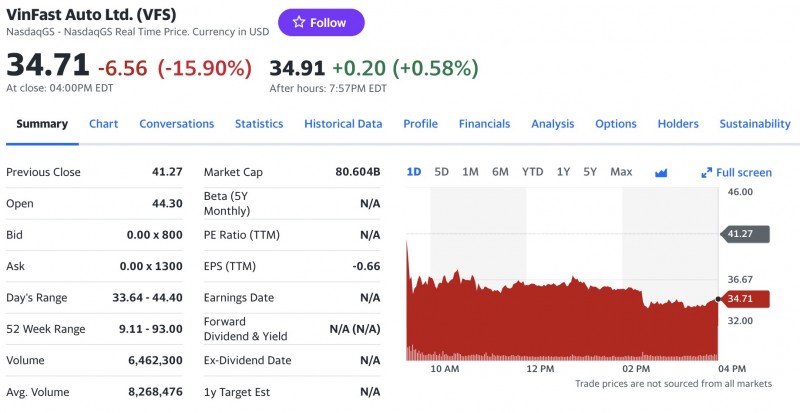Open the Historical Data tab
The image size is (800, 413).
343,124
